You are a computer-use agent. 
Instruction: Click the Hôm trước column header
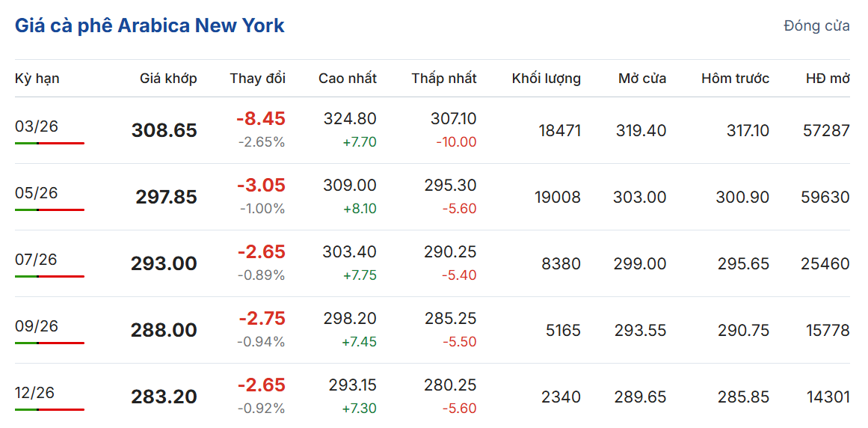click(735, 79)
